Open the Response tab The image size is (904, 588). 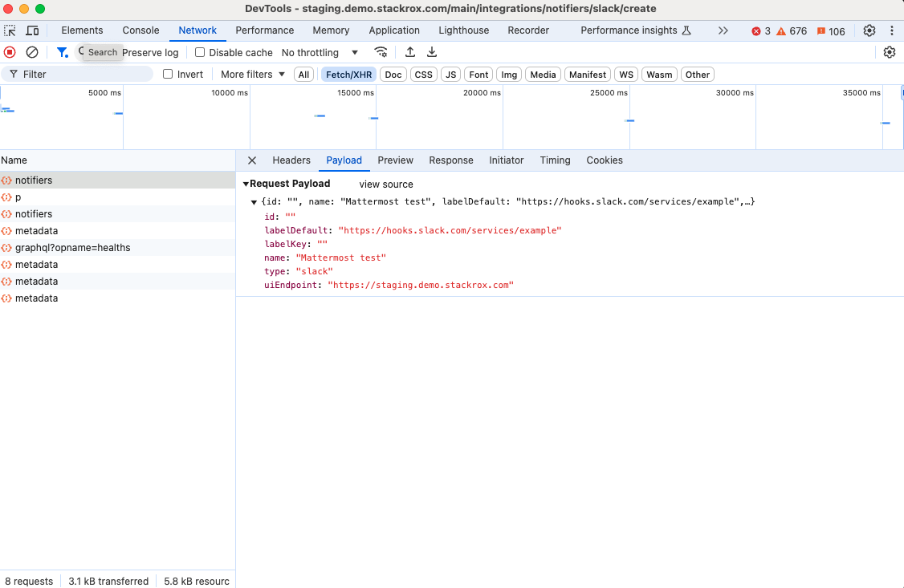(450, 160)
